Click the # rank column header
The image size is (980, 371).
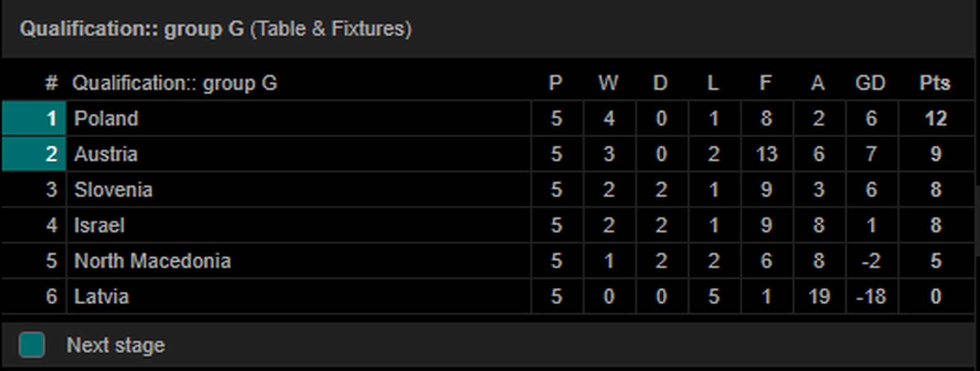(52, 83)
